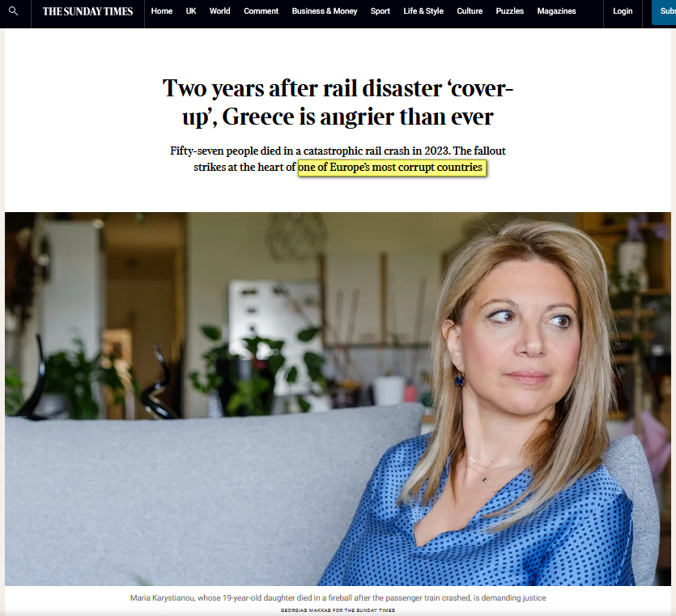Click the photo caption about Maria Karystianou
This screenshot has width=676, height=616.
tap(338, 598)
